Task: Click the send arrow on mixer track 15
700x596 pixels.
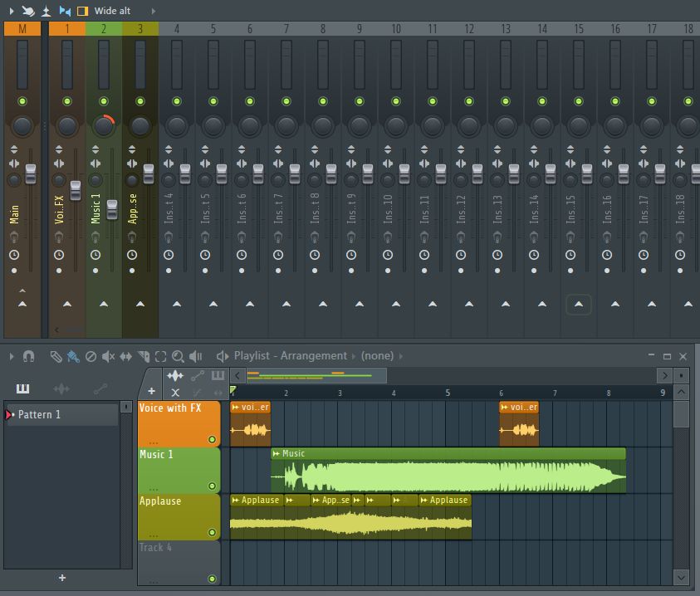Action: (579, 305)
